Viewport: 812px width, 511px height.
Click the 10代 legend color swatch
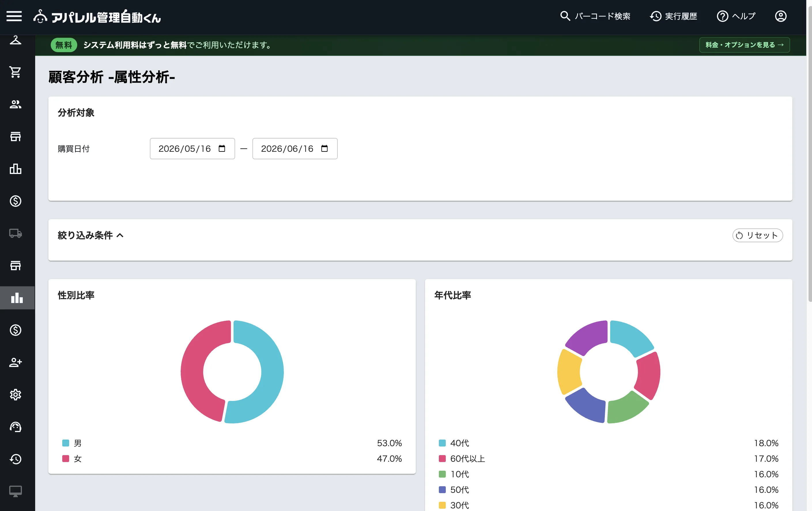442,474
